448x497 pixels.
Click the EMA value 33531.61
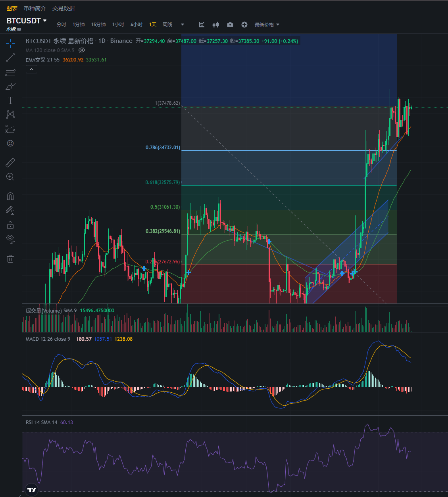[96, 60]
